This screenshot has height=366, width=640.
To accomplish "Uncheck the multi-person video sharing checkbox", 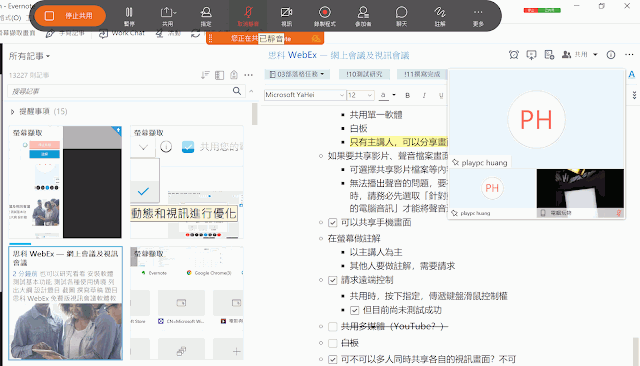I will point(333,359).
